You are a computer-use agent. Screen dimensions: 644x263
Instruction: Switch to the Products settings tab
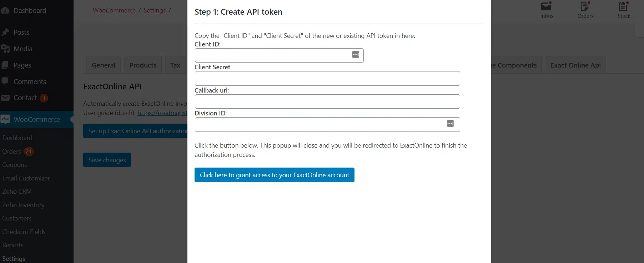[143, 65]
